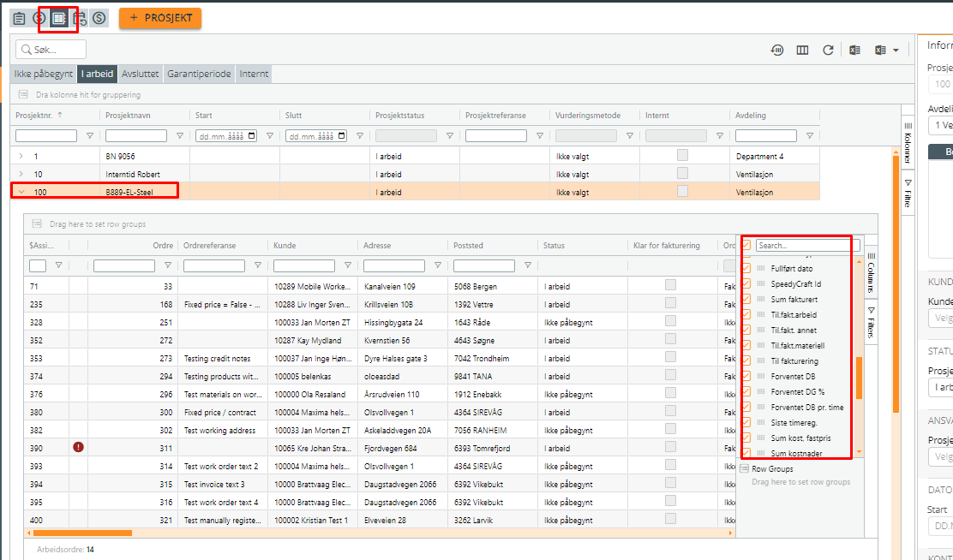Image resolution: width=953 pixels, height=560 pixels.
Task: Uncheck the Forventet DB column checkbox
Action: (x=746, y=376)
